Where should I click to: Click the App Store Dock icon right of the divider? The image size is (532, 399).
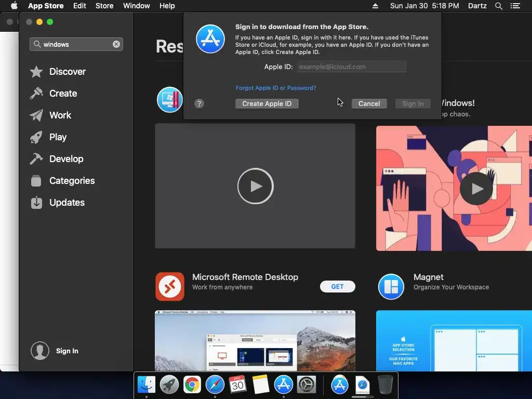(340, 385)
